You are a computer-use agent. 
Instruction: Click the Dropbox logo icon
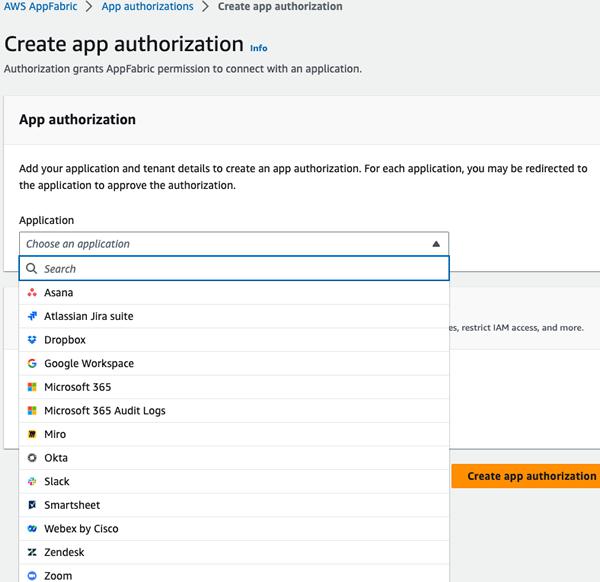coord(33,340)
